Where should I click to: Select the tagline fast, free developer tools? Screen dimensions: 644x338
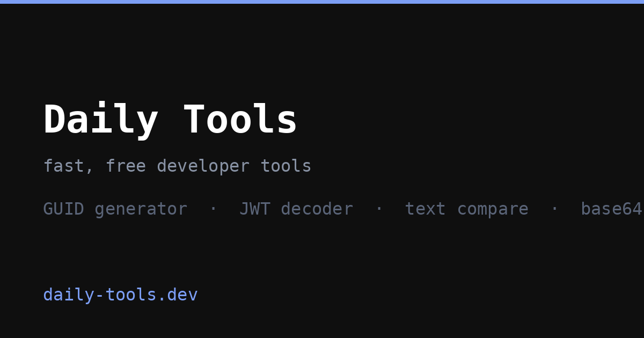[177, 166]
